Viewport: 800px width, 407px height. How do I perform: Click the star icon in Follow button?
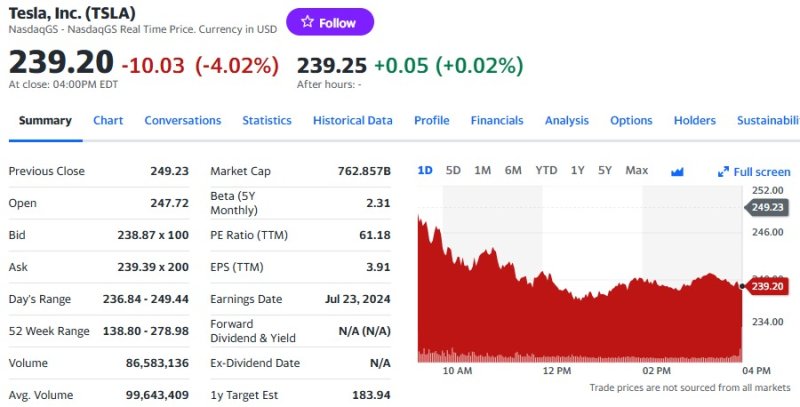tap(306, 23)
